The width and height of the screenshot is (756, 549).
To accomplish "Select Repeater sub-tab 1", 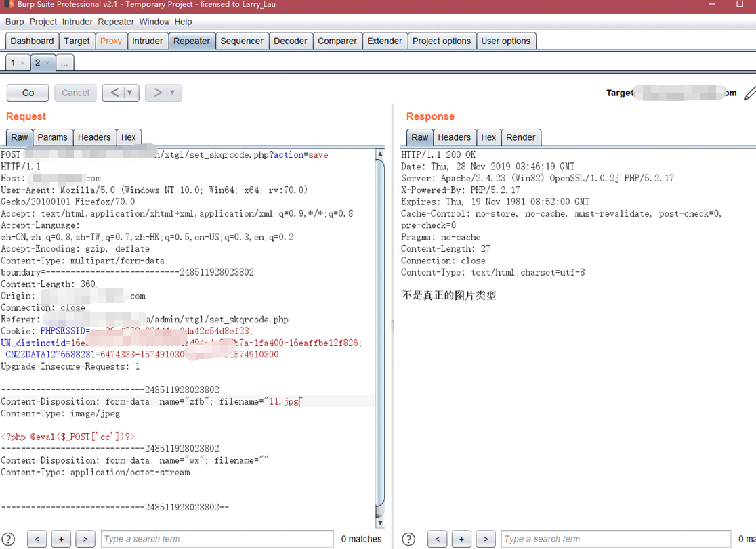I will click(13, 63).
